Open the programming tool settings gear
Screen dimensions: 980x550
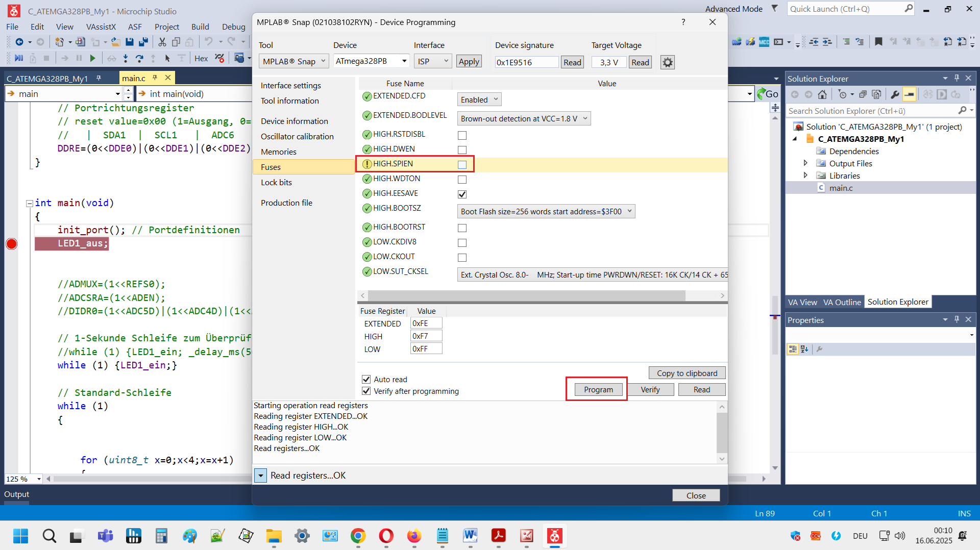(x=667, y=62)
